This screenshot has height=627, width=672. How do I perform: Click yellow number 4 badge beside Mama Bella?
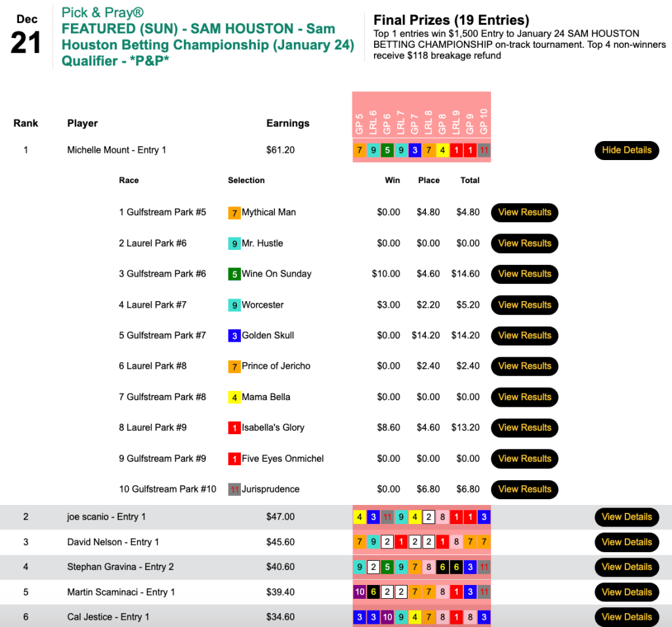click(x=234, y=397)
